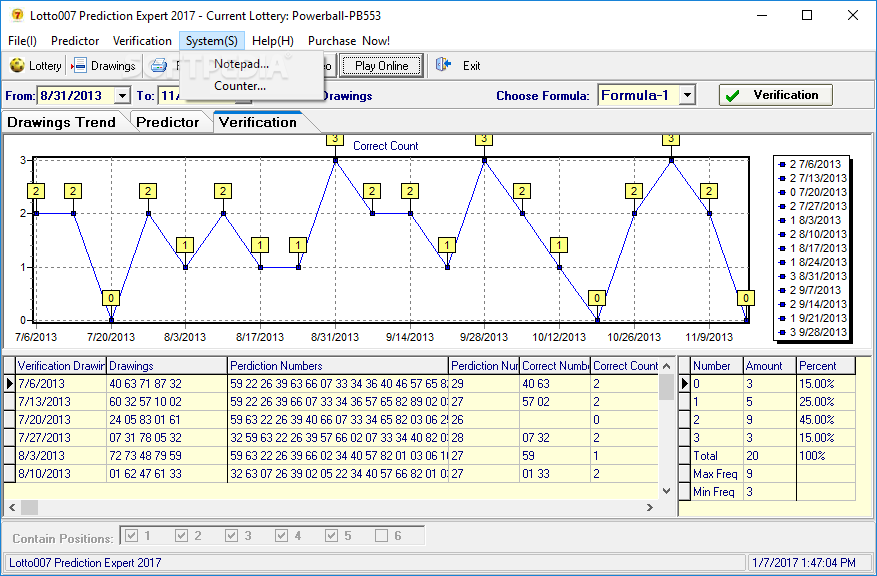Switch to Drawings Trend tab
Image resolution: width=877 pixels, height=576 pixels.
coord(62,122)
